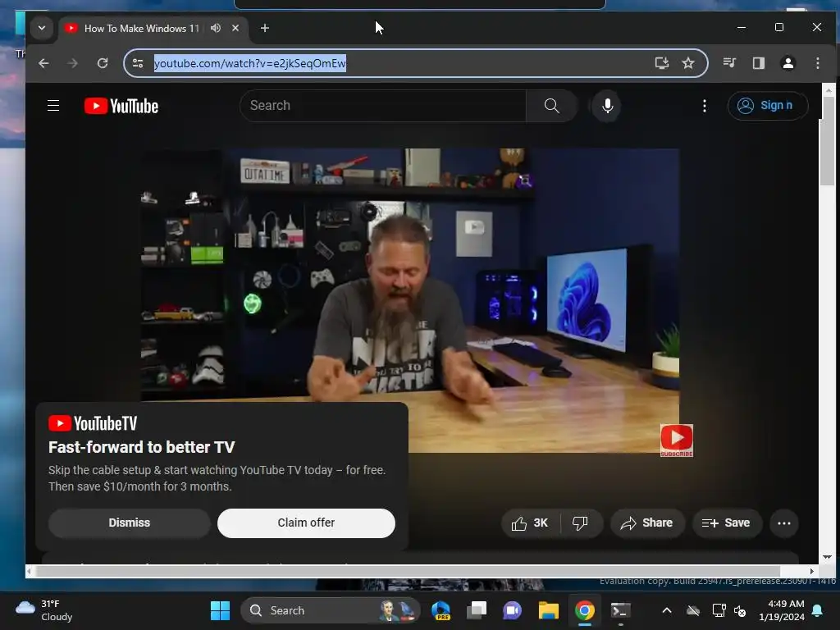This screenshot has width=840, height=630.
Task: Sign in to YouTube
Action: [x=768, y=106]
